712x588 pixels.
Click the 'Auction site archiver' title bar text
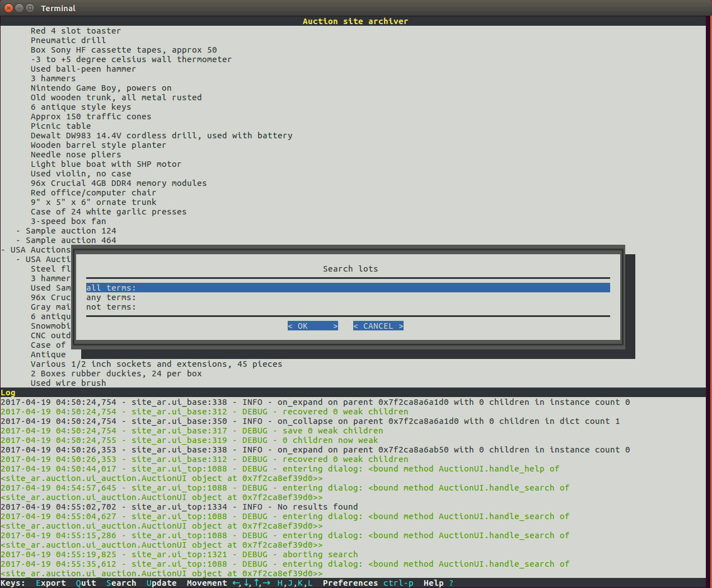click(x=355, y=21)
